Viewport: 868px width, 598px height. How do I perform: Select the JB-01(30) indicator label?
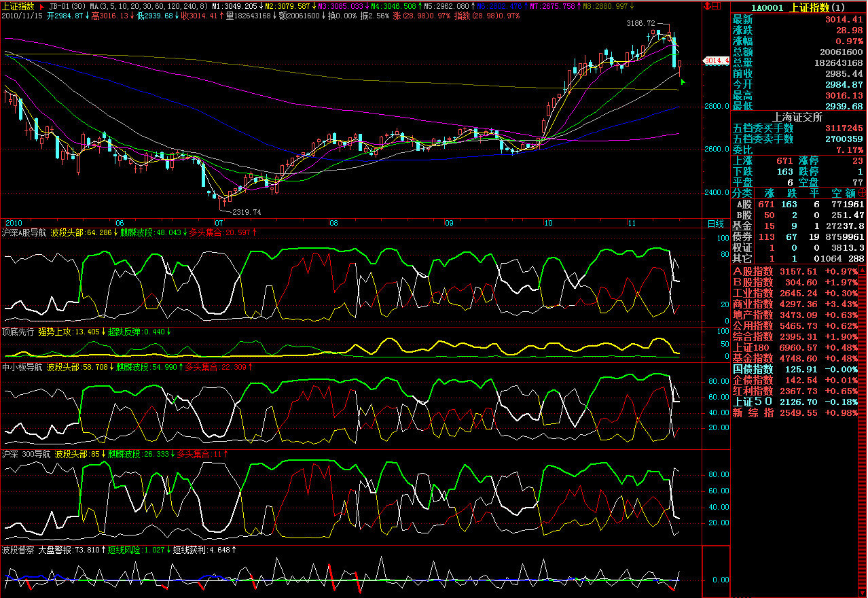[x=67, y=6]
